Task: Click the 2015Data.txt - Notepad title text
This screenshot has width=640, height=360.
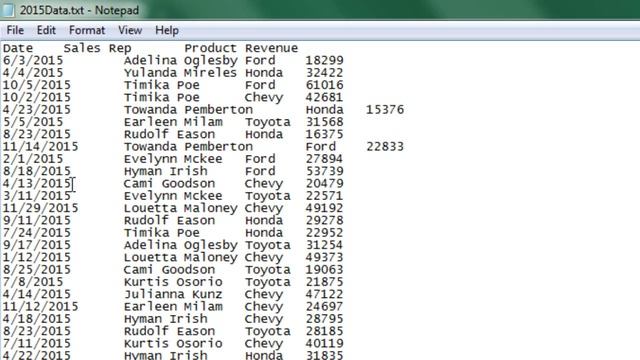Action: click(79, 10)
